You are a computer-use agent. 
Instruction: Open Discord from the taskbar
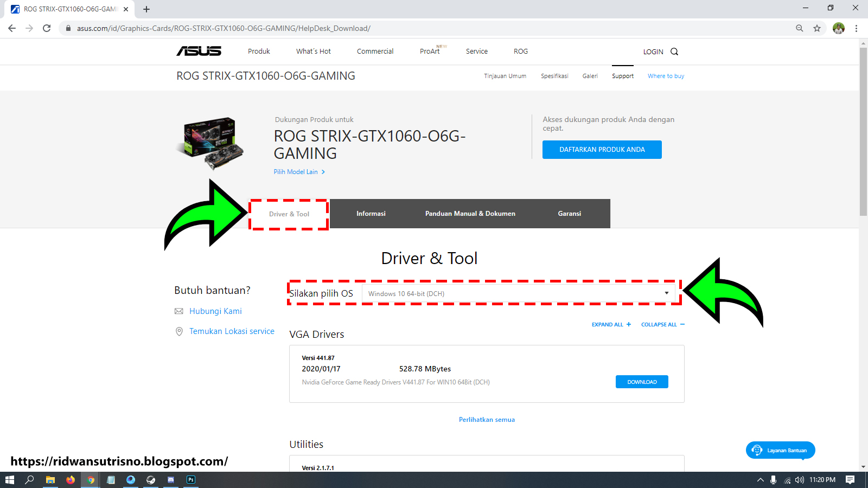(171, 480)
